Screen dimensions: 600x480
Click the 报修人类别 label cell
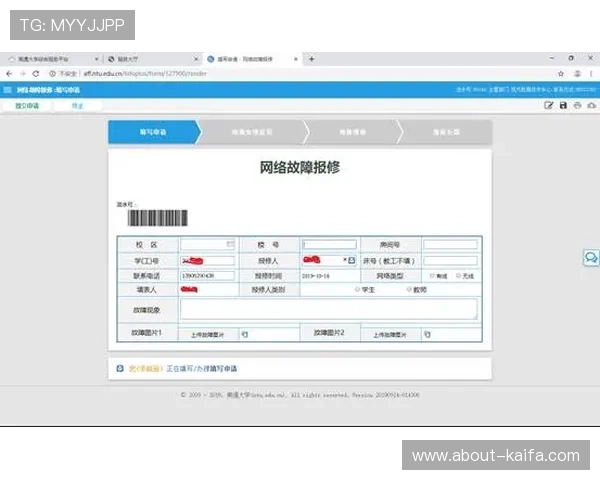click(x=269, y=290)
